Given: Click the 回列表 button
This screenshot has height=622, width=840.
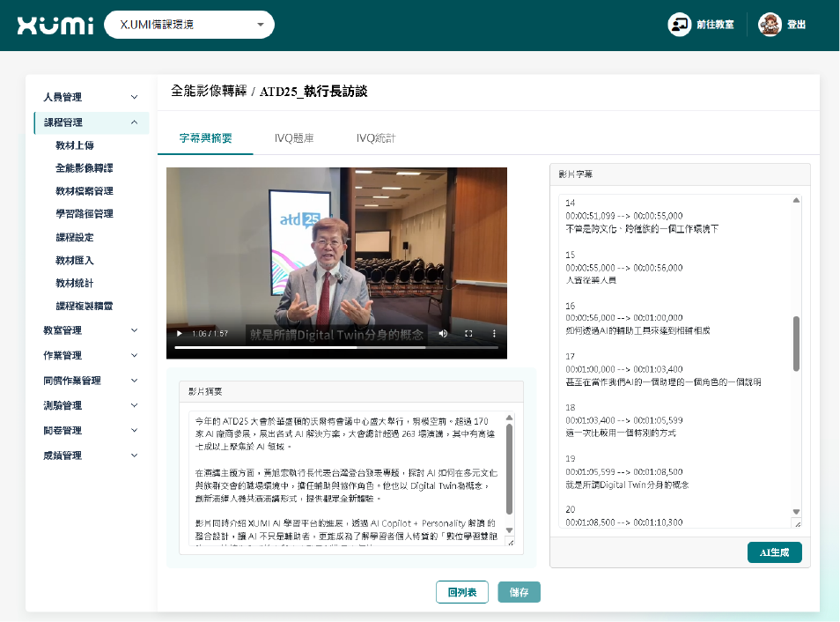Looking at the screenshot, I should (462, 593).
